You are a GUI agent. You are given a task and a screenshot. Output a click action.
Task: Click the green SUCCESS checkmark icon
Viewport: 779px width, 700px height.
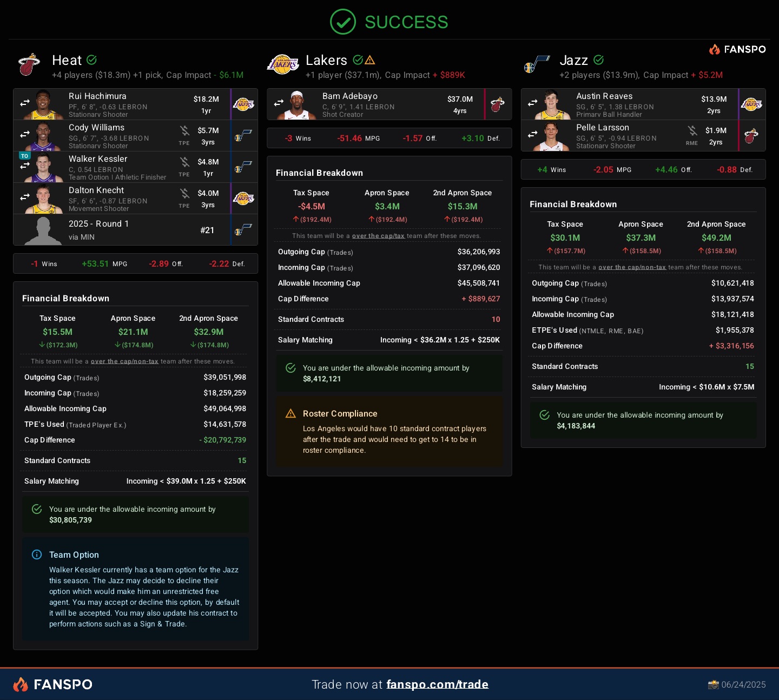click(x=343, y=22)
